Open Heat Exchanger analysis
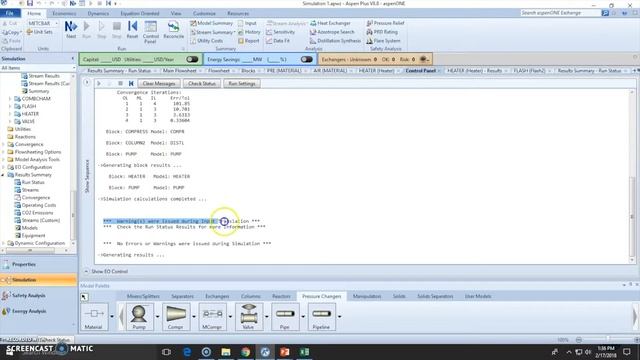This screenshot has height=360, width=640. point(330,23)
